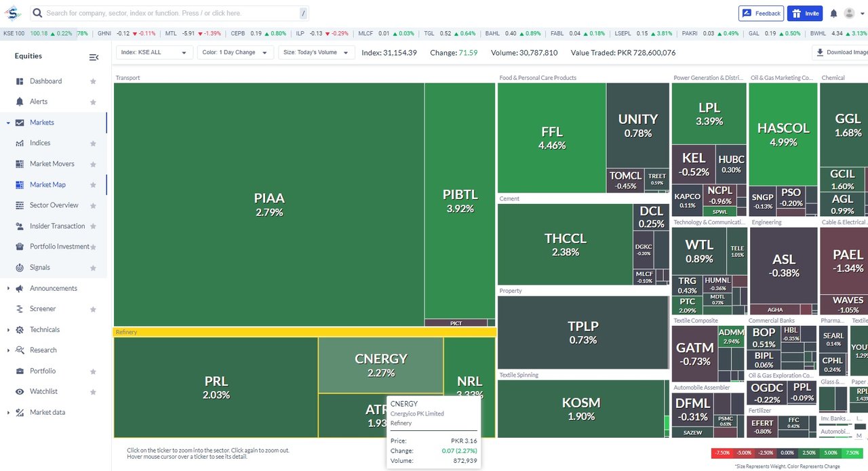The height and width of the screenshot is (471, 868).
Task: Click the Download Image button
Action: 842,52
